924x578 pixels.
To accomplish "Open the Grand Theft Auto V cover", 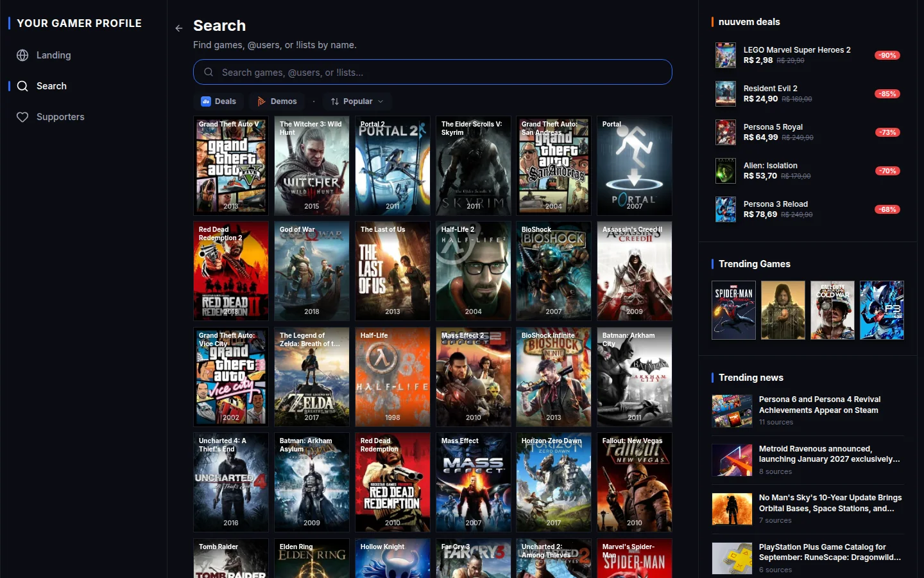I will (x=231, y=166).
